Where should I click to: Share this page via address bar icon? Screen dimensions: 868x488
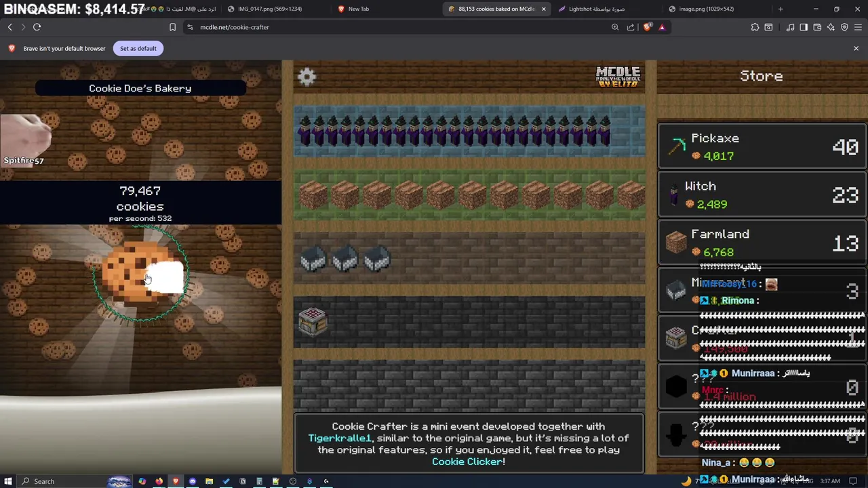coord(631,27)
